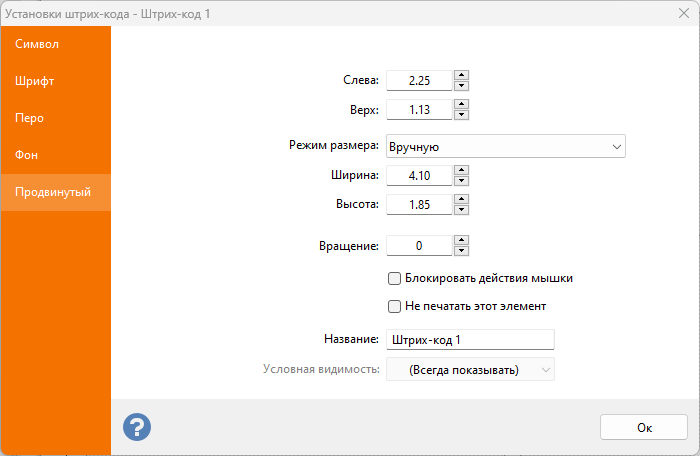The image size is (700, 456).
Task: Go to the Фон tab
Action: 27,155
